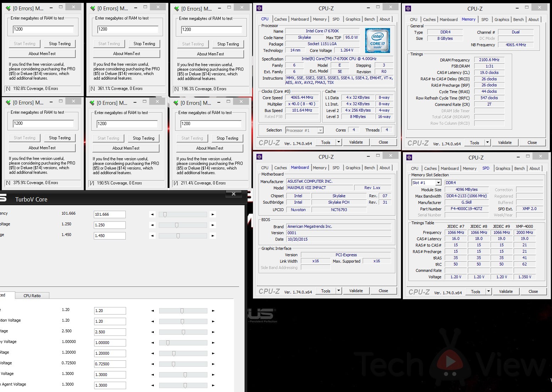Click the right arrow of the 1.450 row
The height and width of the screenshot is (392, 552).
click(213, 236)
